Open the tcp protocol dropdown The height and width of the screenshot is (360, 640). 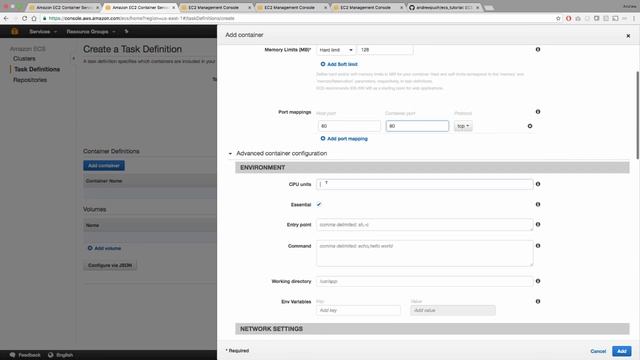coord(463,126)
